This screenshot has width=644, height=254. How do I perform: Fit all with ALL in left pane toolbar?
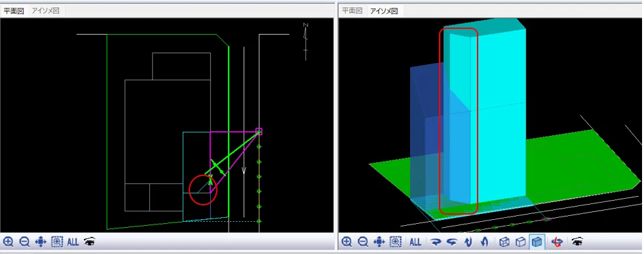(x=73, y=242)
